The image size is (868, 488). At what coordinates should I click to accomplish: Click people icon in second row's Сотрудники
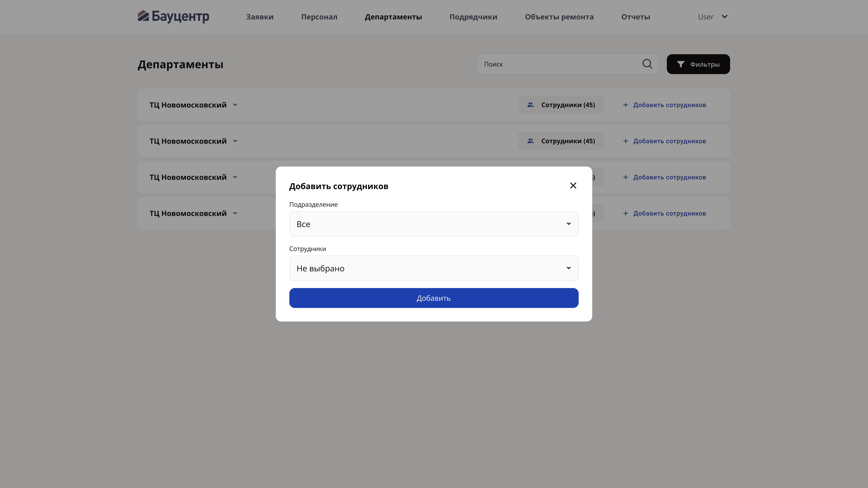[x=530, y=141]
